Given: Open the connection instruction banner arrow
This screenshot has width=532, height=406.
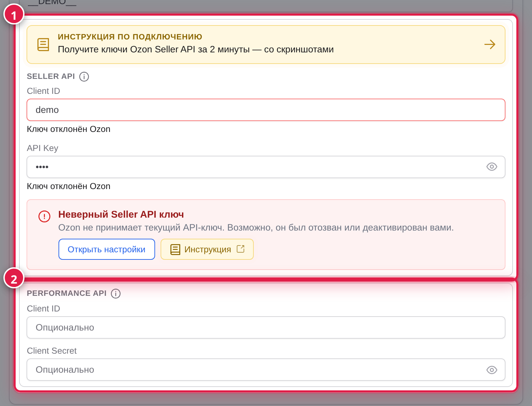Looking at the screenshot, I should [489, 45].
